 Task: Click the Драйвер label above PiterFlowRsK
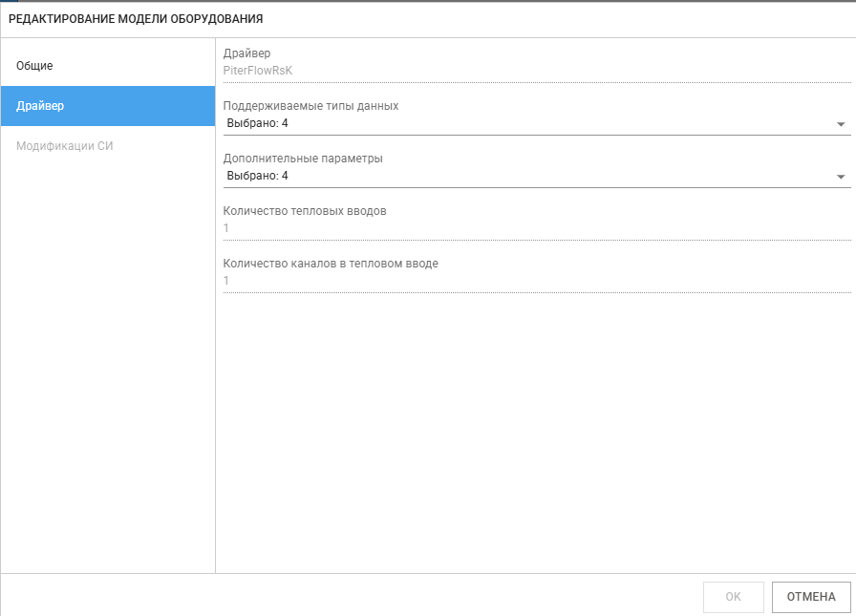point(246,53)
